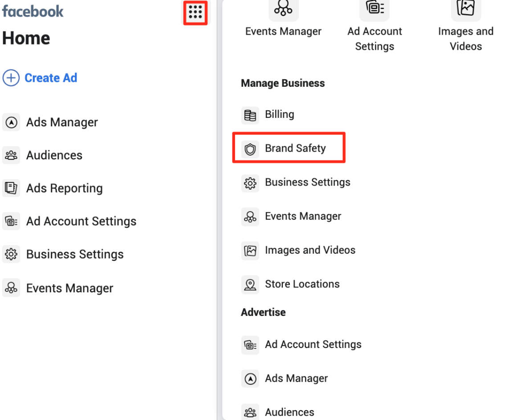Click the Images and Videos shortcut label at top
The width and height of the screenshot is (521, 420).
pos(466,39)
